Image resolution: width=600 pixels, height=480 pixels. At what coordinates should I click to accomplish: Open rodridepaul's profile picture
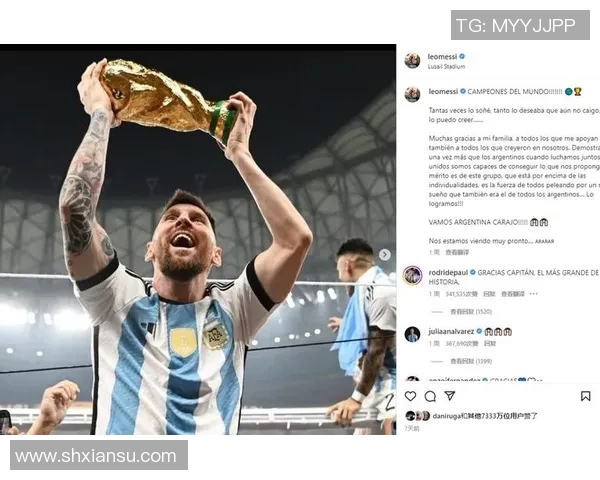click(412, 275)
